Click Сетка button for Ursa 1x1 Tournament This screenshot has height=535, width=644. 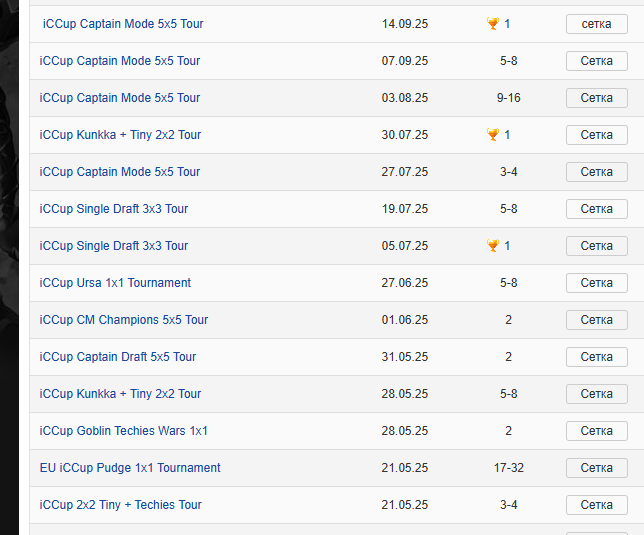[596, 283]
